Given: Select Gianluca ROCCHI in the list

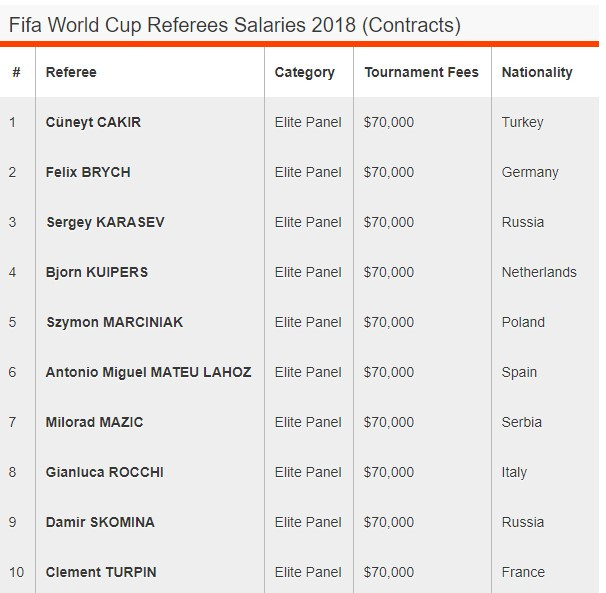Looking at the screenshot, I should (x=104, y=472).
